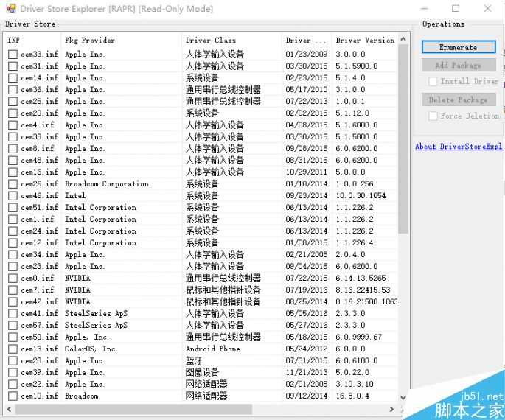Click the Add Package button
505x420 pixels.
coord(458,65)
